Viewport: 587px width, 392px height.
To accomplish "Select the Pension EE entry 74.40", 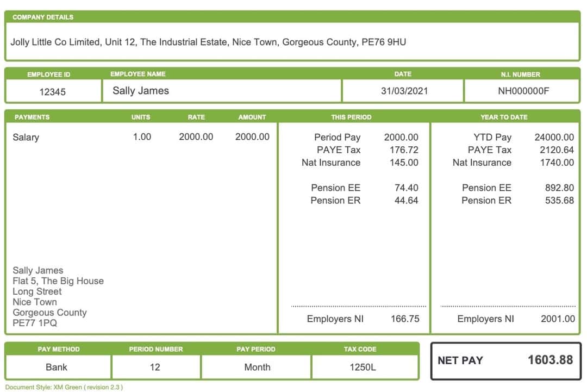I will click(x=407, y=188).
